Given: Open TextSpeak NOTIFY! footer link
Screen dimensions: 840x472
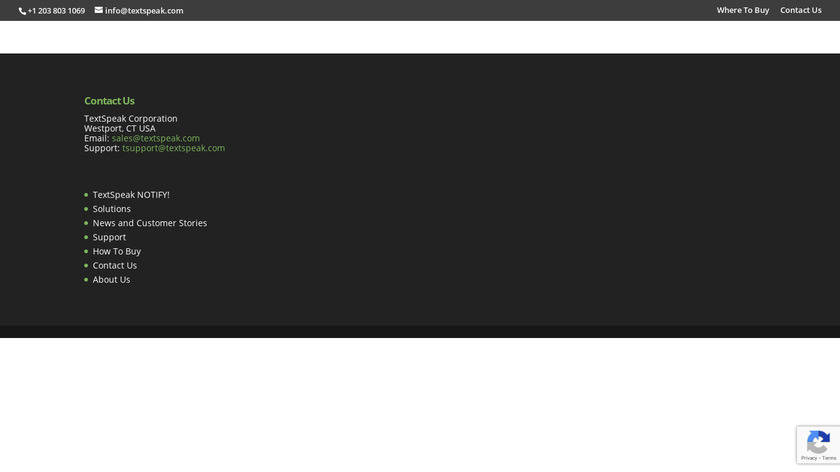Looking at the screenshot, I should pos(131,195).
